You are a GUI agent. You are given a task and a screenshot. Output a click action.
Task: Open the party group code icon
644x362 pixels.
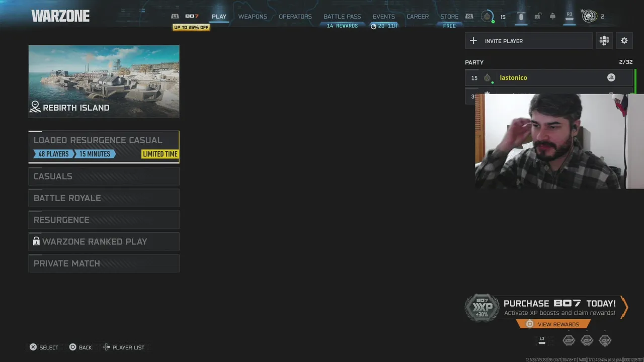pos(604,41)
